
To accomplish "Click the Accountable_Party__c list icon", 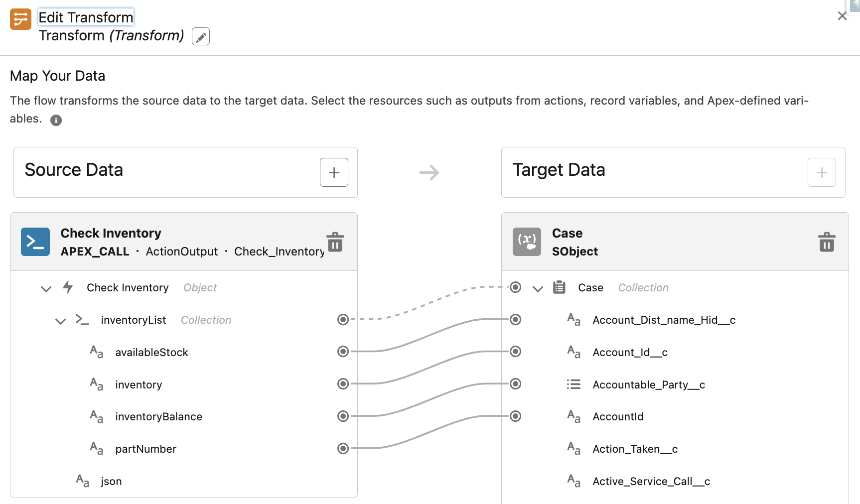I will (573, 384).
